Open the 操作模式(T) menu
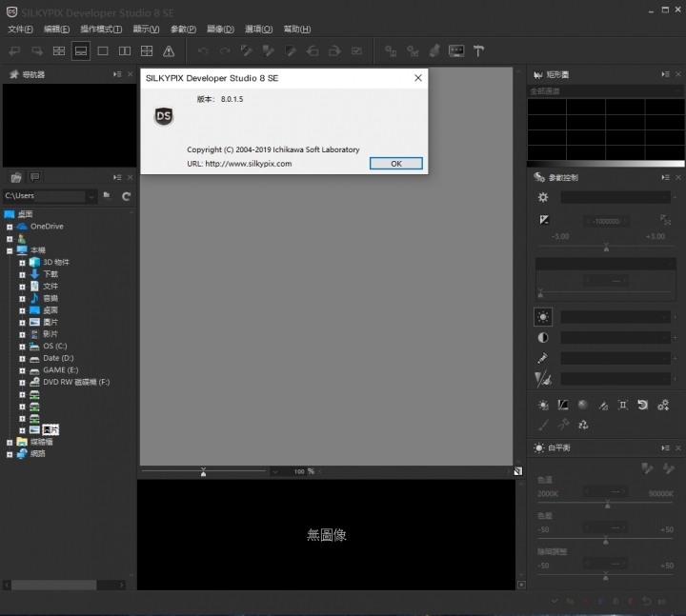686x616 pixels. click(101, 30)
